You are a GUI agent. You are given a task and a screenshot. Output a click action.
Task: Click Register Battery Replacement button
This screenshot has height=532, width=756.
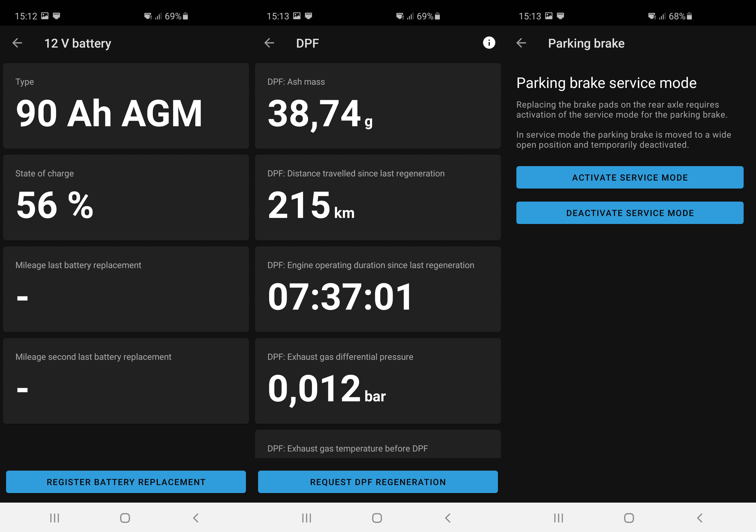click(126, 482)
